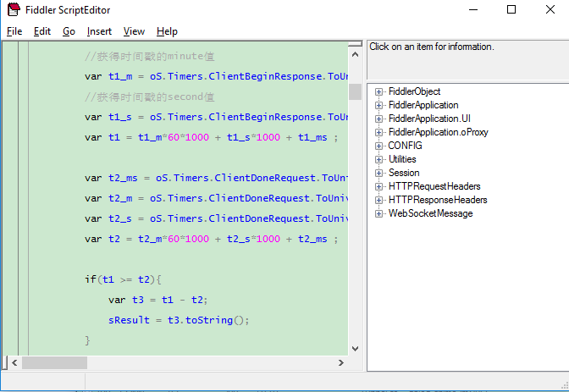Expand the Utilities tree node
The image size is (569, 392).
click(x=378, y=160)
